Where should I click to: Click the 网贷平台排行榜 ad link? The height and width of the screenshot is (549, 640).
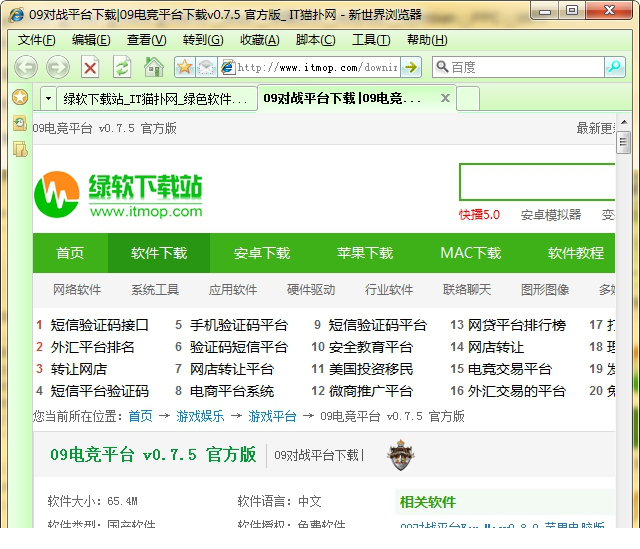[517, 325]
